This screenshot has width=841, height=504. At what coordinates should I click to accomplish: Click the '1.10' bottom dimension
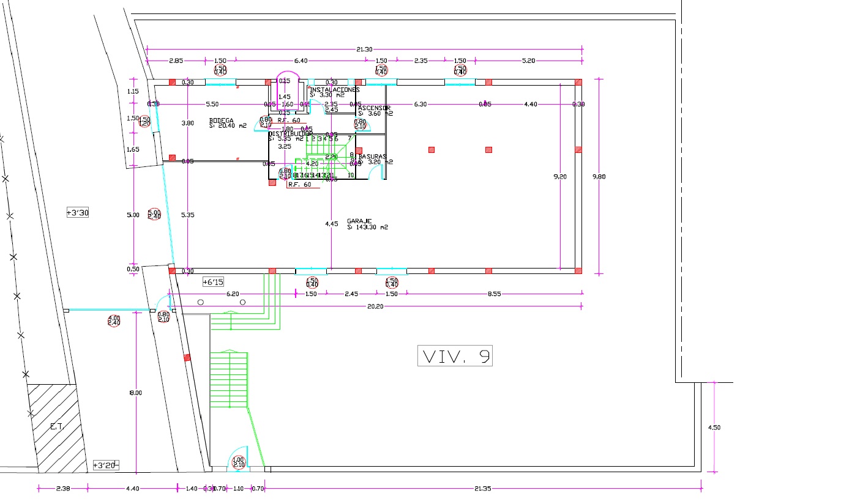[239, 489]
